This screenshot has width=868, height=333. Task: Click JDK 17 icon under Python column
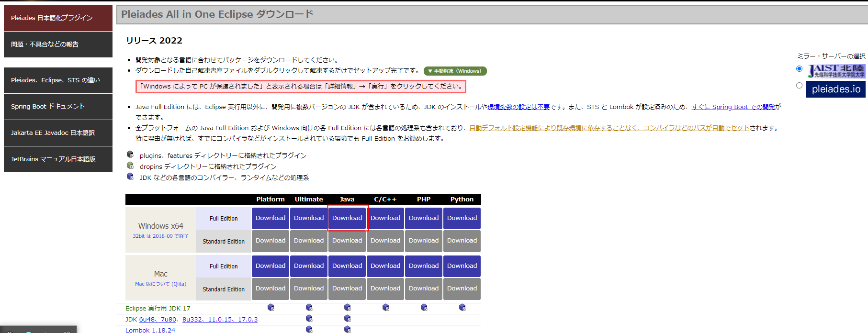coord(462,307)
